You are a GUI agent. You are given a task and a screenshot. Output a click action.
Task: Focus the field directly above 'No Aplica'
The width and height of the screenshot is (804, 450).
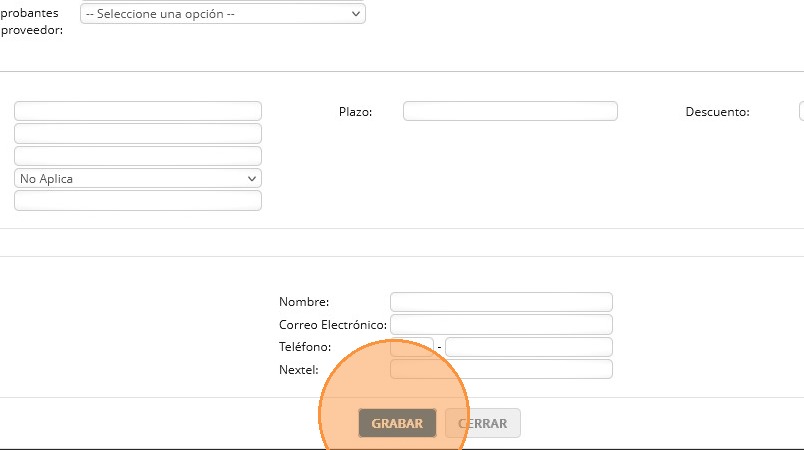click(x=137, y=156)
